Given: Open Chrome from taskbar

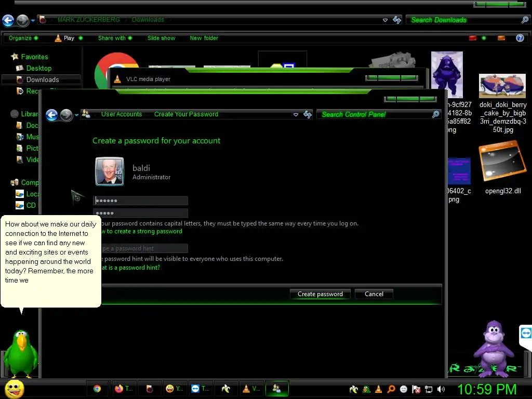Looking at the screenshot, I should (97, 389).
